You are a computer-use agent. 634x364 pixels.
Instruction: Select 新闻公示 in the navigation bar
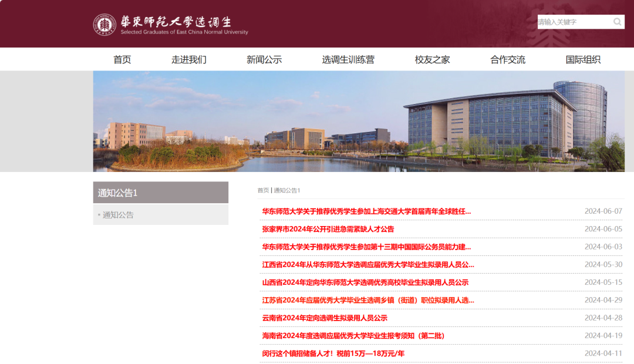264,59
